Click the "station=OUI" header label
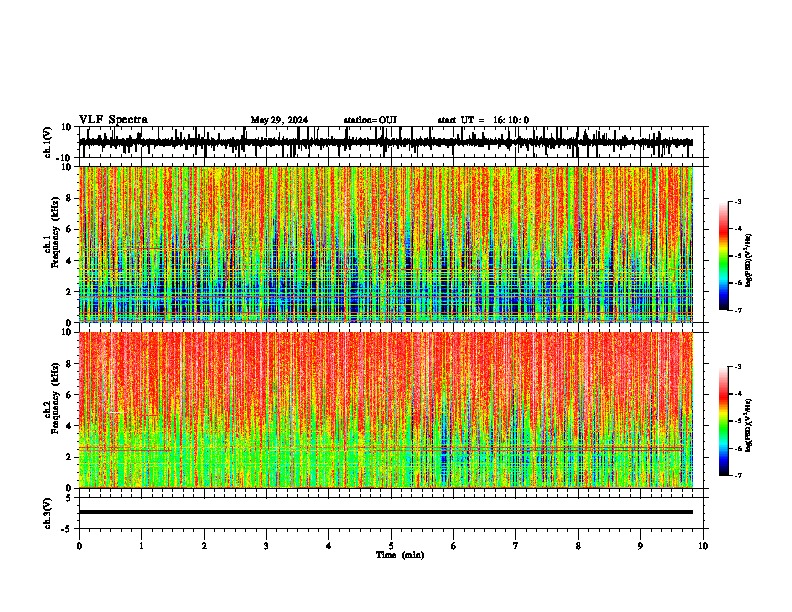 click(x=370, y=120)
